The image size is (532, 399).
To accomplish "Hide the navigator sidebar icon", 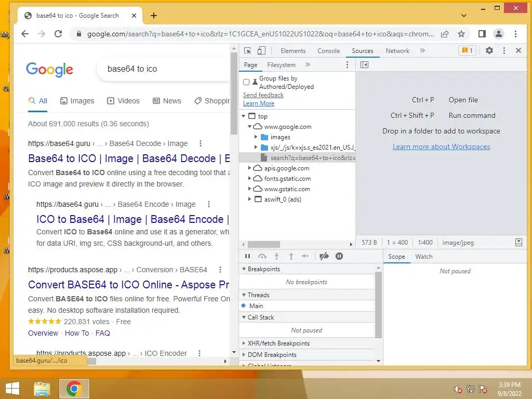I will pos(364,64).
